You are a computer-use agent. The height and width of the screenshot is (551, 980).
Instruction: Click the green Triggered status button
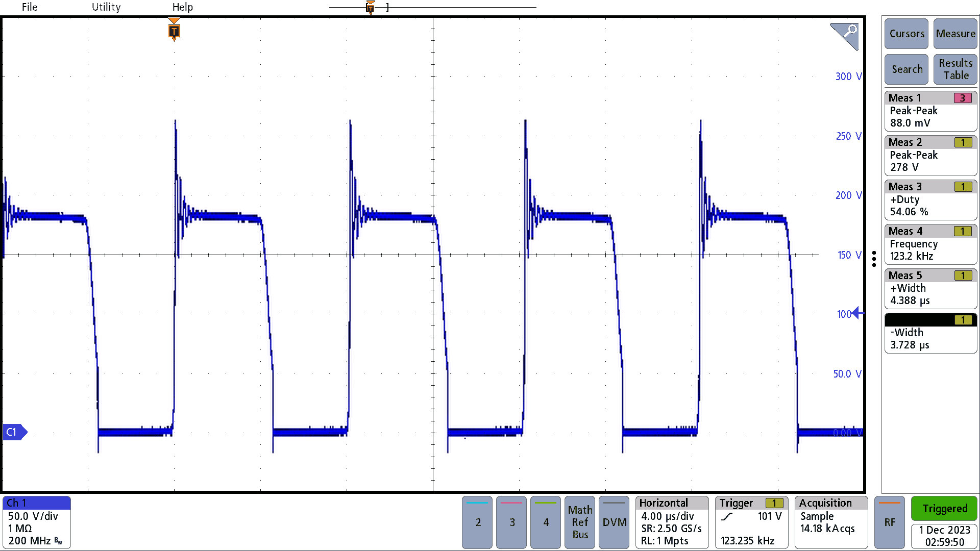click(944, 509)
